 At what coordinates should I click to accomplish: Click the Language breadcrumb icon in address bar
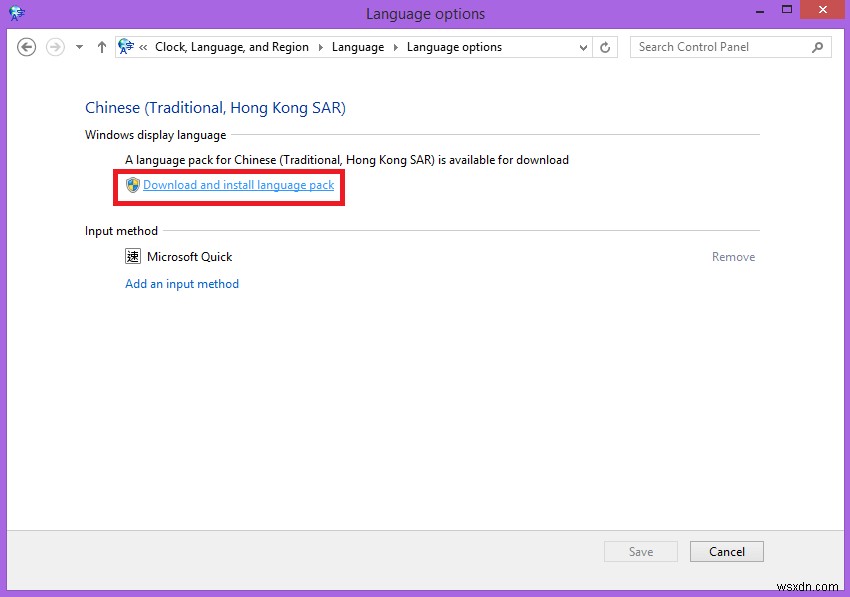(x=124, y=47)
